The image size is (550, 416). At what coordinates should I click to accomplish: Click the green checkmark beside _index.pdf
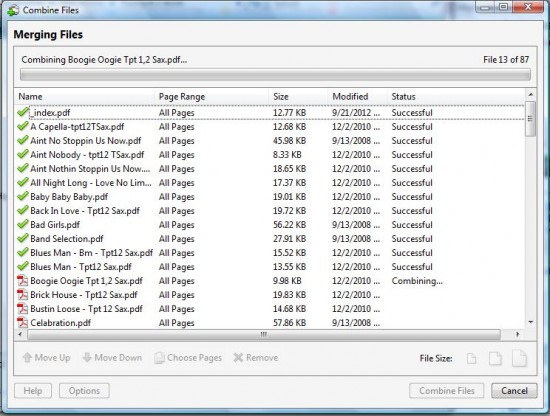(x=22, y=113)
